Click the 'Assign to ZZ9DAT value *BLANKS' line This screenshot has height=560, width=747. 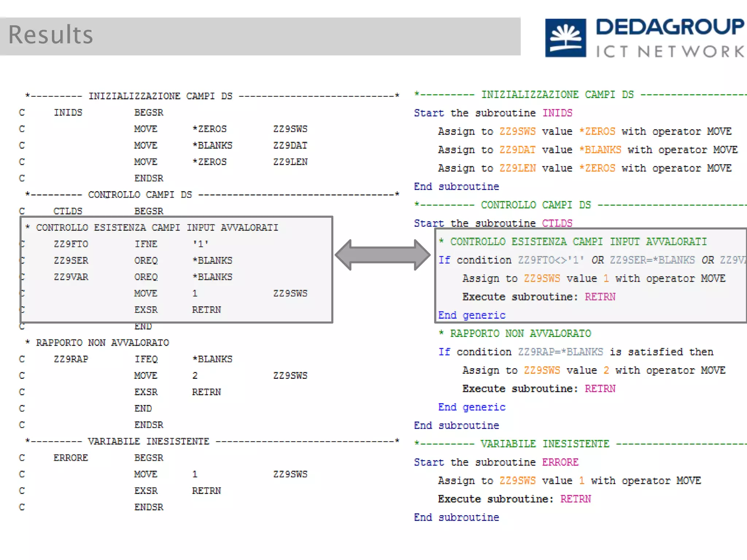pyautogui.click(x=587, y=150)
